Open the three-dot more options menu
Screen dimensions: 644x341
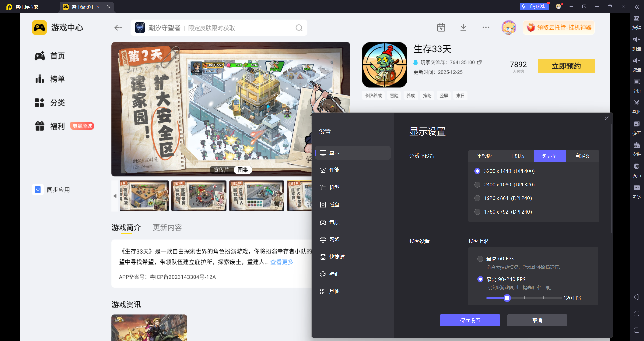[x=485, y=27]
